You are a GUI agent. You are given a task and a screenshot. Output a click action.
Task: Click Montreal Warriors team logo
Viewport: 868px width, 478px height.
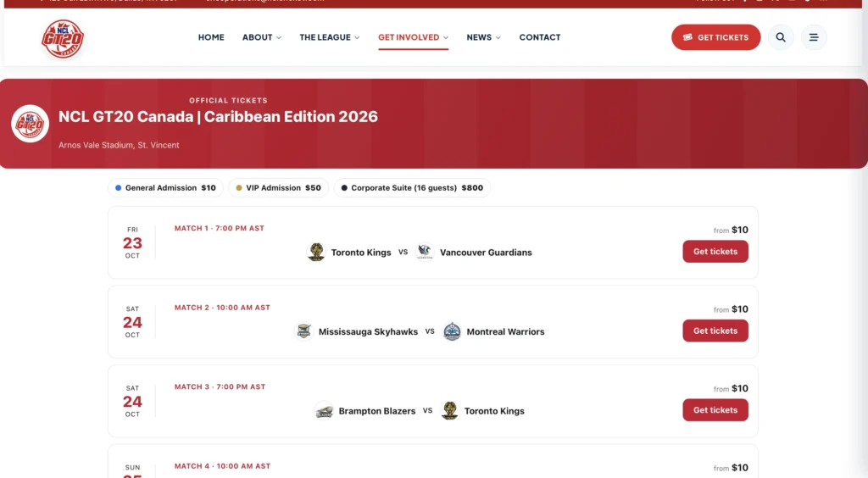point(452,331)
